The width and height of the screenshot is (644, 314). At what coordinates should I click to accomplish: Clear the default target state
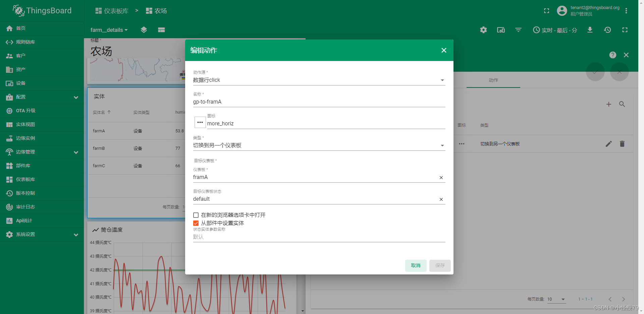point(441,199)
